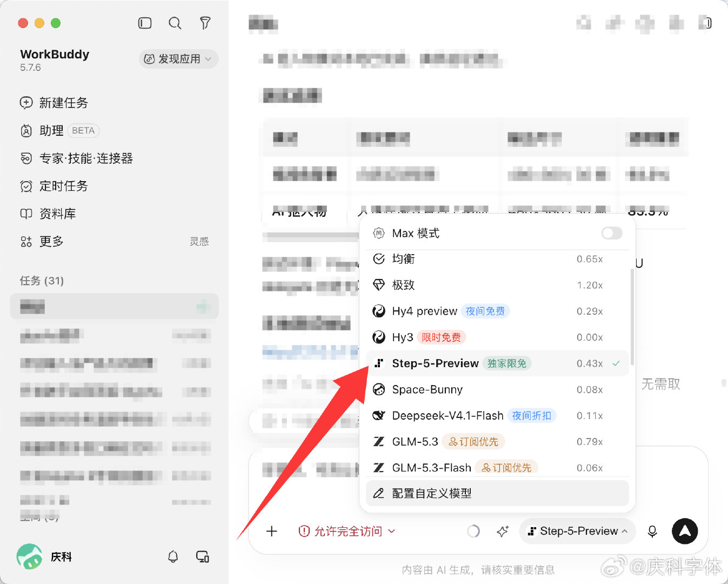Open 专家·技能·连接器 section
Viewport: 728px width, 584px height.
[76, 158]
